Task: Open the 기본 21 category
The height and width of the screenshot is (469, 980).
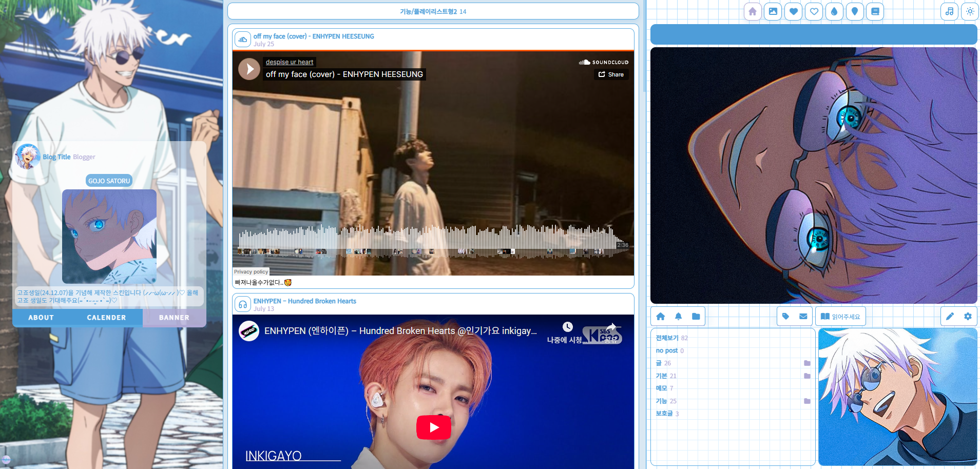Action: [x=666, y=376]
